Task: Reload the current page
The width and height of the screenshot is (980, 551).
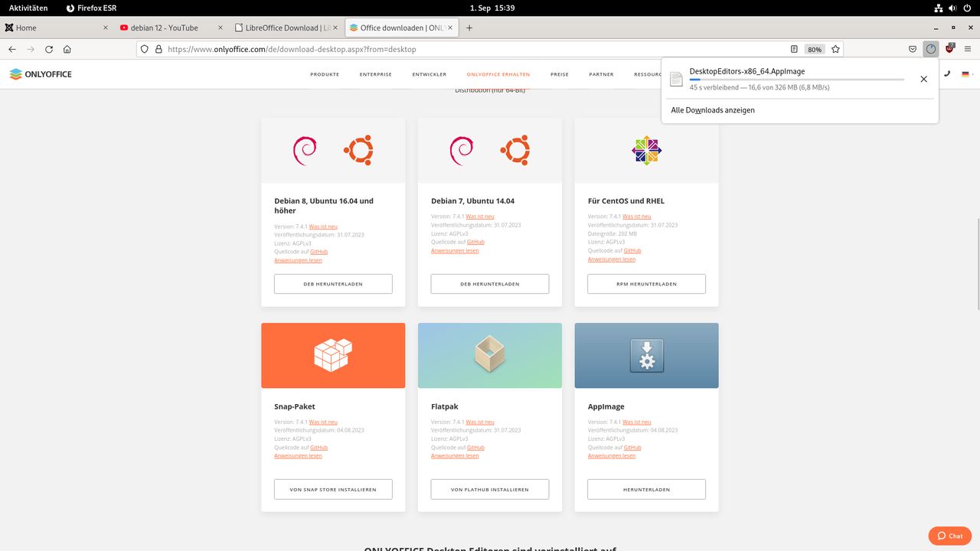Action: 49,49
